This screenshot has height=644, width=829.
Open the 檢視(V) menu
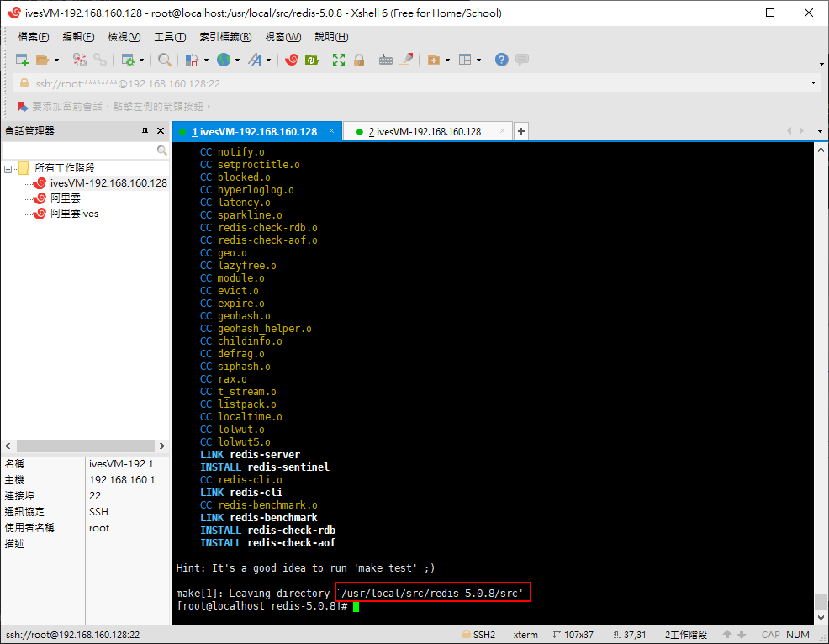pyautogui.click(x=124, y=36)
